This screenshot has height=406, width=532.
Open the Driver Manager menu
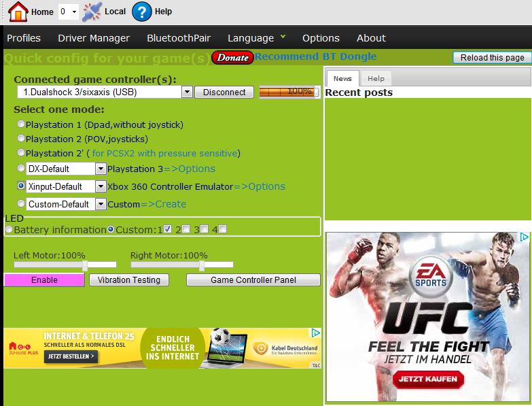pyautogui.click(x=94, y=38)
